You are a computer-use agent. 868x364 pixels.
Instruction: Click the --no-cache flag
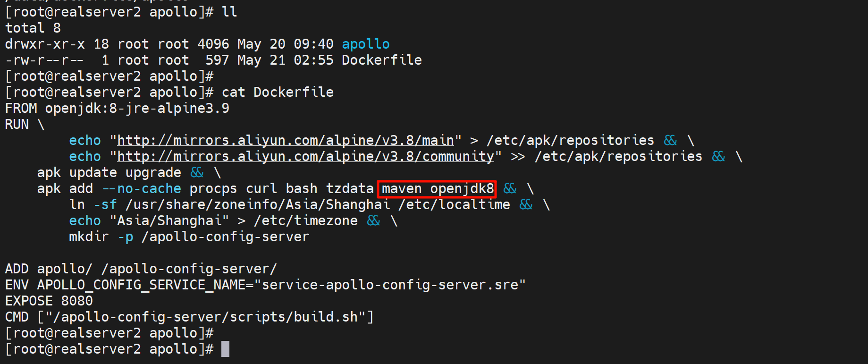(x=142, y=188)
